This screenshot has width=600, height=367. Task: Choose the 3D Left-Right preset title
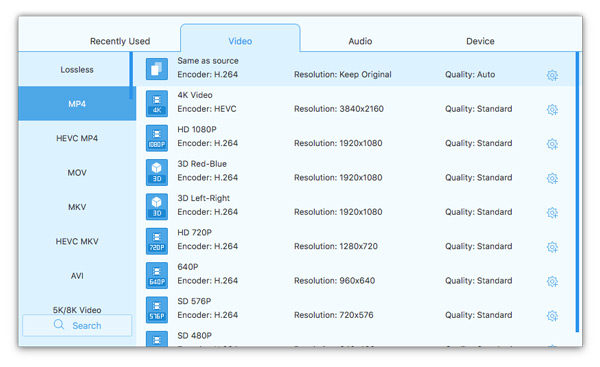203,198
